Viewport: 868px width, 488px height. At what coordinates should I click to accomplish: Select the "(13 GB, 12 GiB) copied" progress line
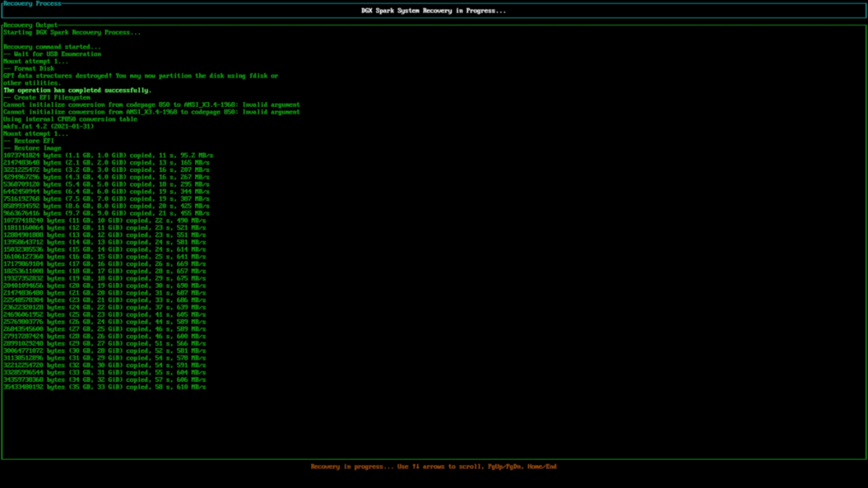click(x=104, y=234)
